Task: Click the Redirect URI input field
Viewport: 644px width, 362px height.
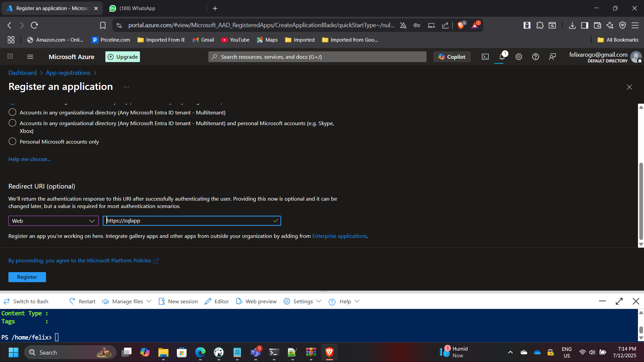Action: pos(191,221)
